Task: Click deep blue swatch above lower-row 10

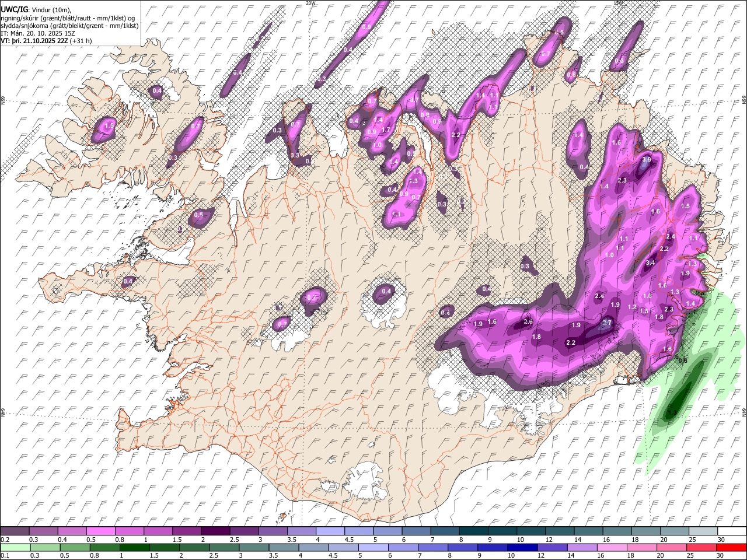Action: click(522, 547)
